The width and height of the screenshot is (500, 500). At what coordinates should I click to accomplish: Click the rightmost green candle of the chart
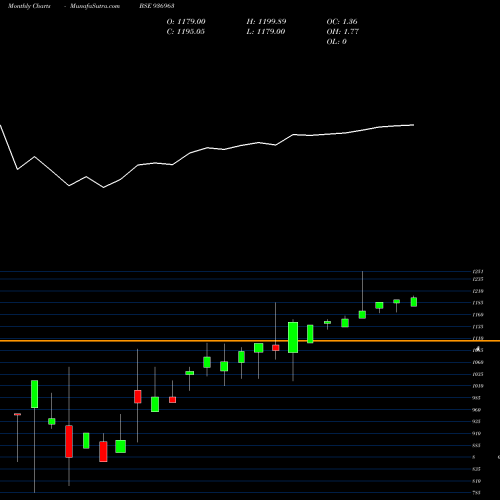point(414,302)
